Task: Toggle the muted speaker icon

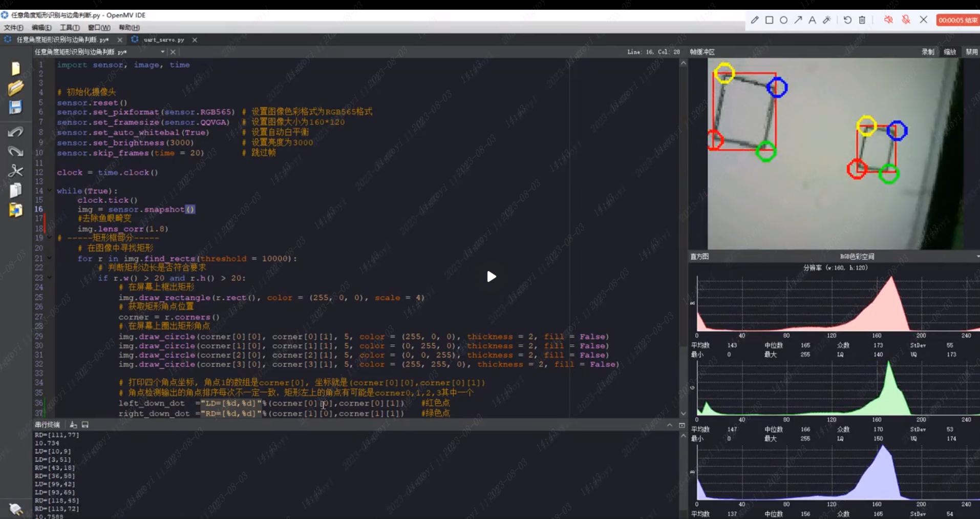Action: (x=888, y=20)
